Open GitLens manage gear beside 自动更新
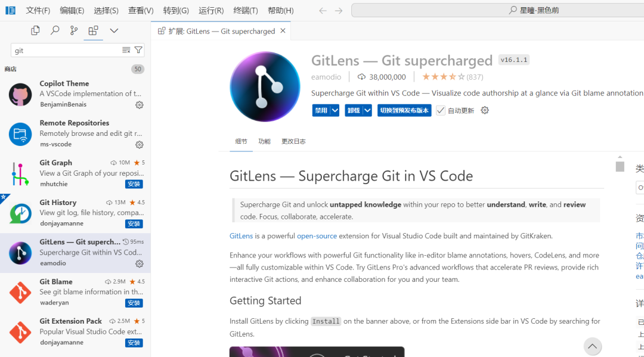The height and width of the screenshot is (357, 644). [485, 110]
